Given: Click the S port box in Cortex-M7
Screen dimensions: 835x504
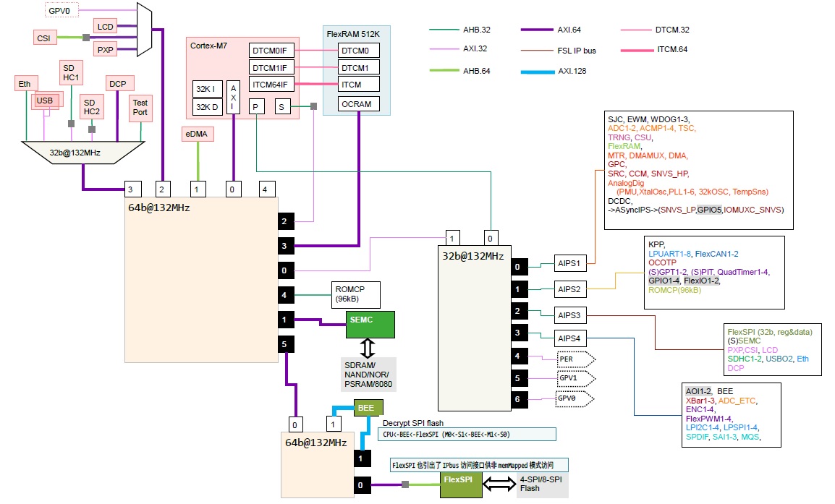Looking at the screenshot, I should pos(283,106).
